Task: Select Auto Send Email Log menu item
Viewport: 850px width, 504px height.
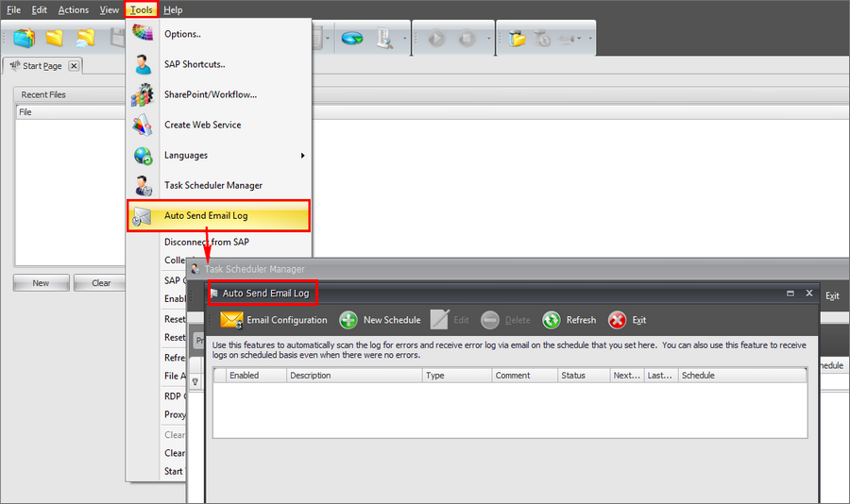Action: click(x=206, y=215)
